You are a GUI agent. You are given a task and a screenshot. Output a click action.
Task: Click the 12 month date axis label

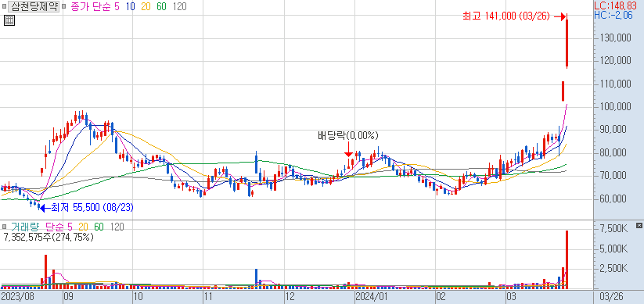tap(290, 296)
